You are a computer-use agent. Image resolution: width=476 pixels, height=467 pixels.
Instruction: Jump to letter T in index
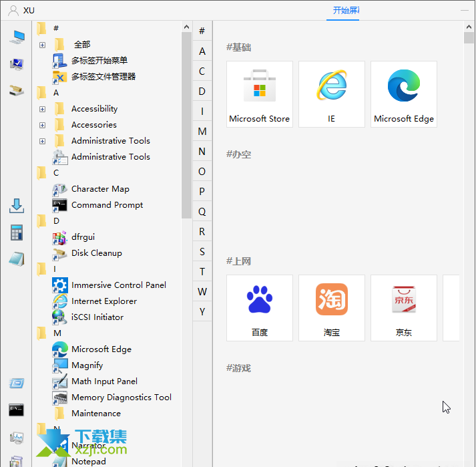202,272
